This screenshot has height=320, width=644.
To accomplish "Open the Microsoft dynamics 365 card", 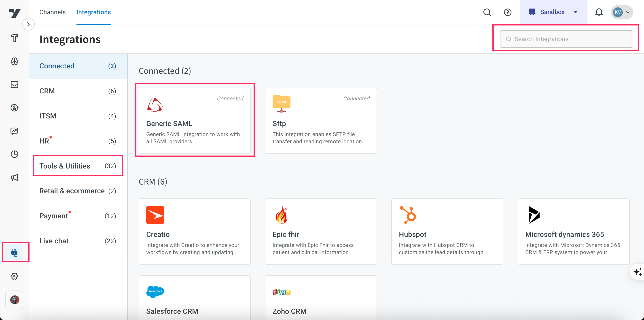I will coord(574,231).
